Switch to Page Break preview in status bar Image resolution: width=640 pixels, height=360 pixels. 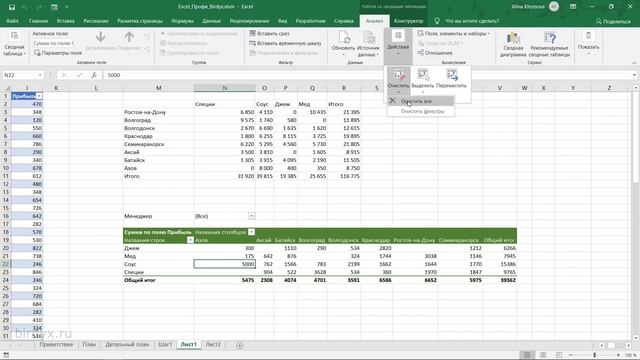pos(559,356)
